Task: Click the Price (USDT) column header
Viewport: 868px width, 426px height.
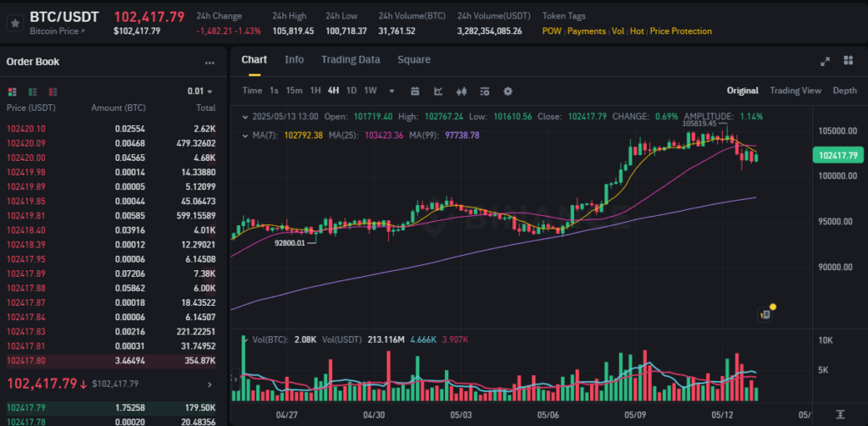Action: [31, 108]
